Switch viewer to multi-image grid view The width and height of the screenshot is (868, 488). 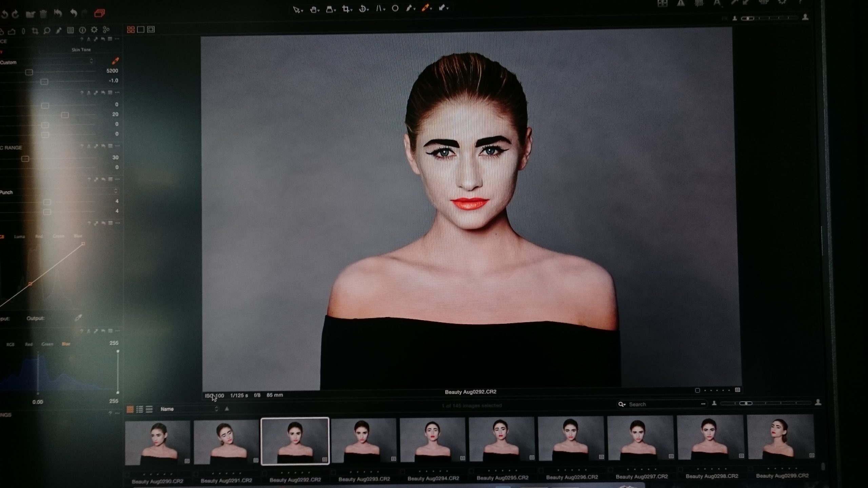(131, 30)
